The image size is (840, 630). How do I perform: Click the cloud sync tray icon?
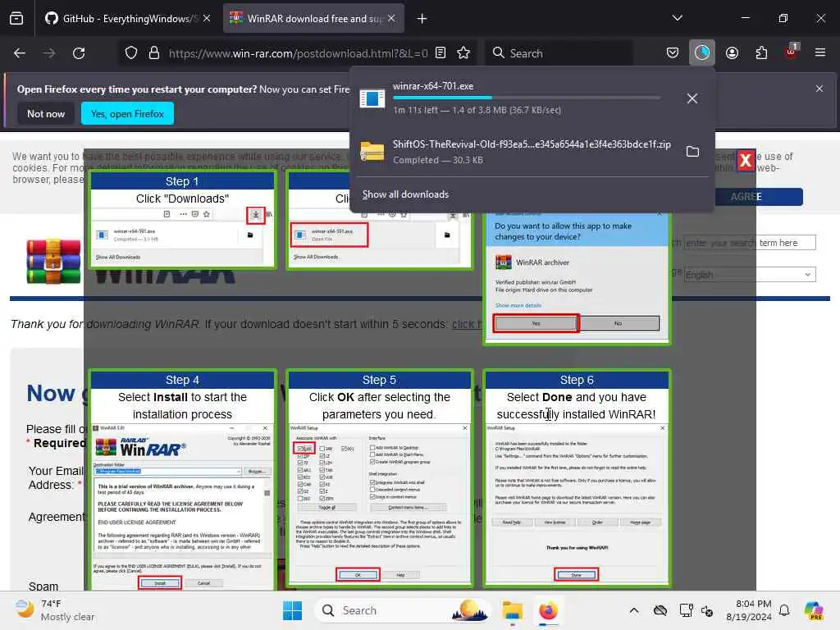point(660,610)
